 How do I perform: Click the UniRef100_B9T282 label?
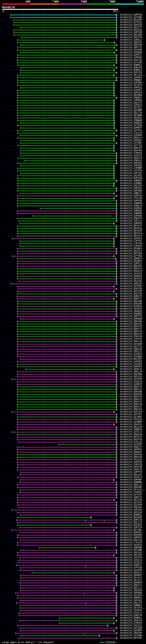[x=131, y=638]
